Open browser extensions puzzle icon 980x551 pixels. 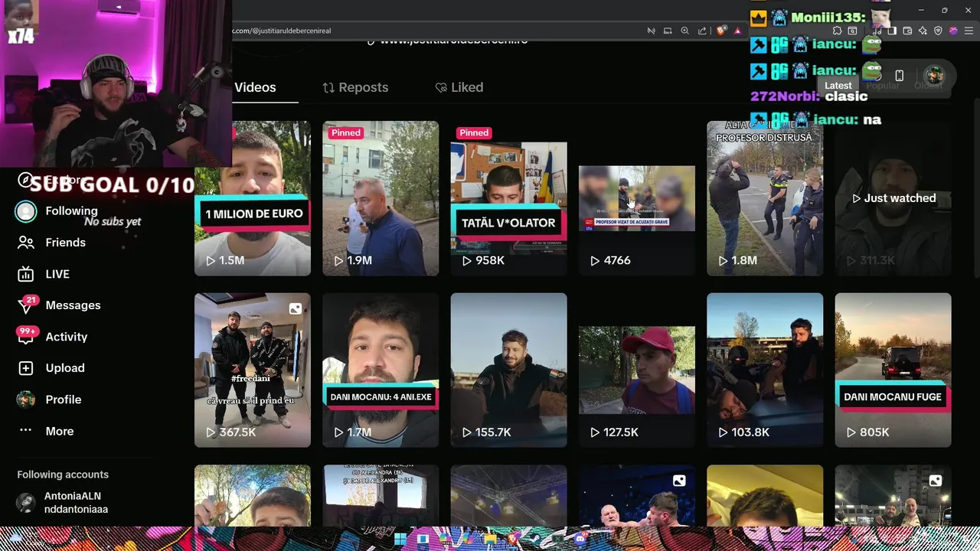(x=837, y=31)
